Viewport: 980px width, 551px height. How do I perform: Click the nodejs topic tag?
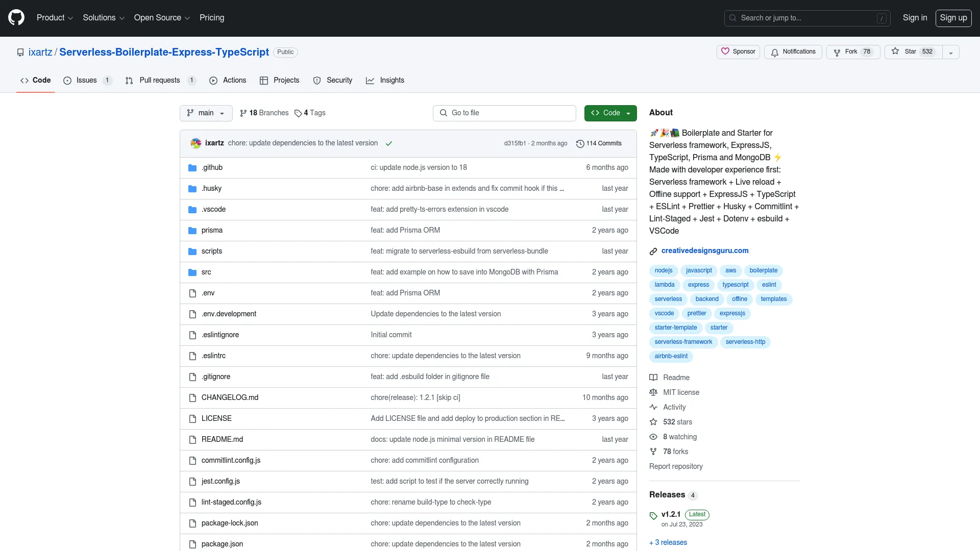[664, 270]
